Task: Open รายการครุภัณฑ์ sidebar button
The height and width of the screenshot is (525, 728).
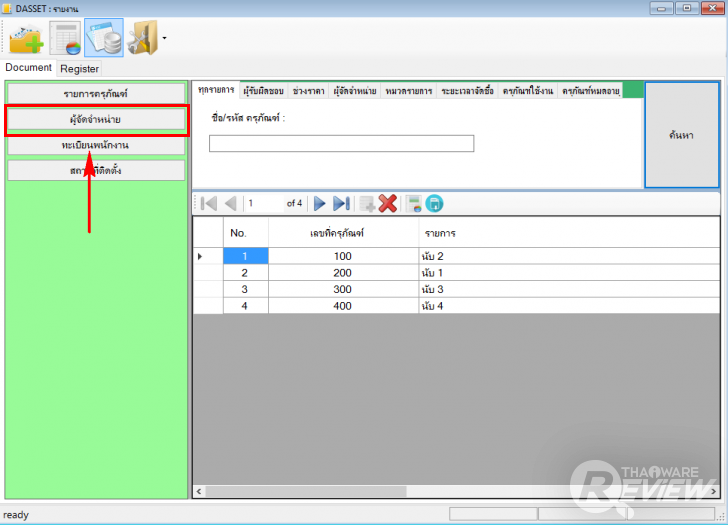Action: [96, 93]
